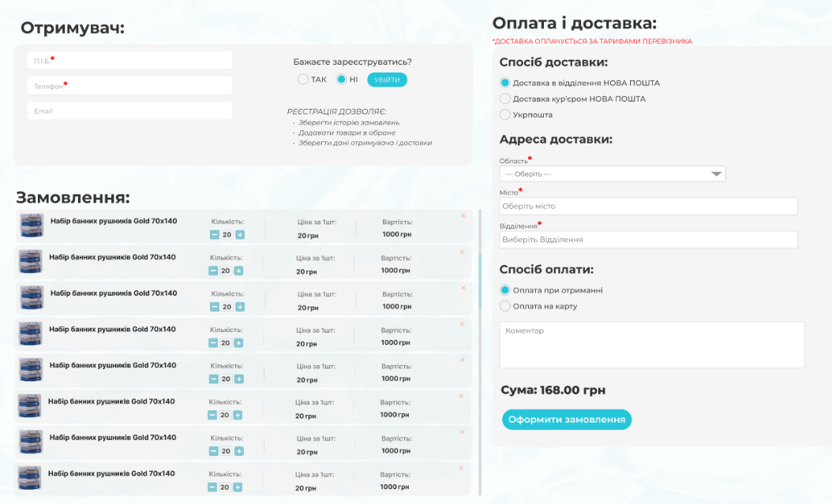Viewport: 832px width, 504px height.
Task: Open the Місто city selector field
Action: coord(648,207)
